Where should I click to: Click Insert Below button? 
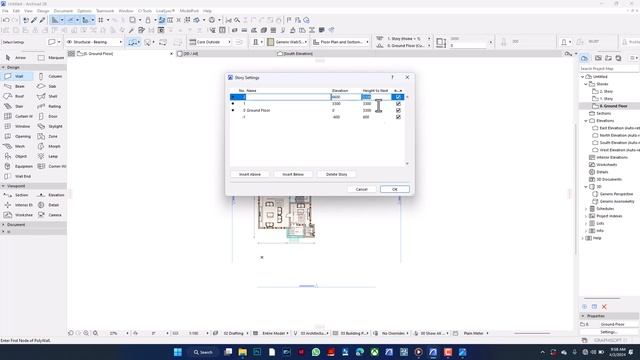(293, 174)
